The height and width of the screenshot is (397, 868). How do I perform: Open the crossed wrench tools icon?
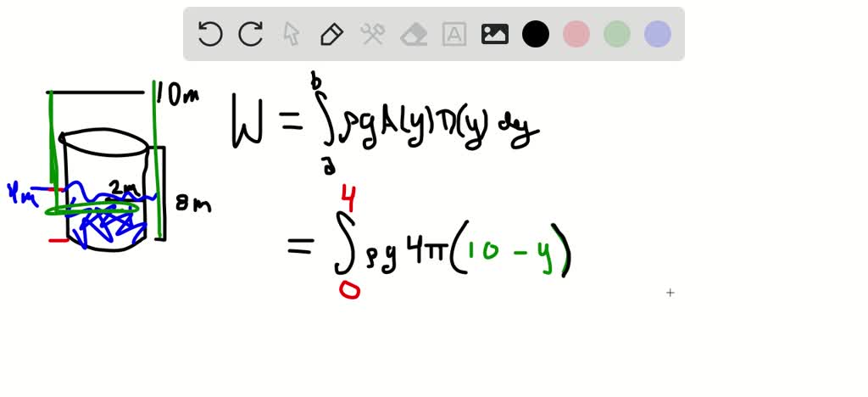click(373, 34)
